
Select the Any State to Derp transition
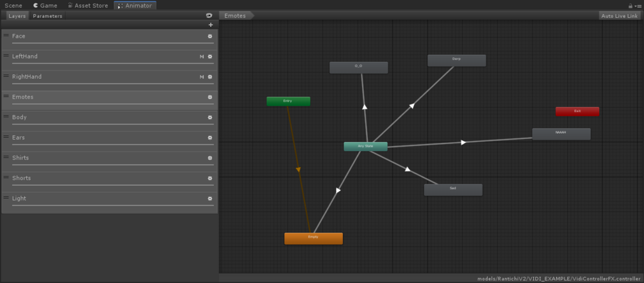(x=412, y=106)
